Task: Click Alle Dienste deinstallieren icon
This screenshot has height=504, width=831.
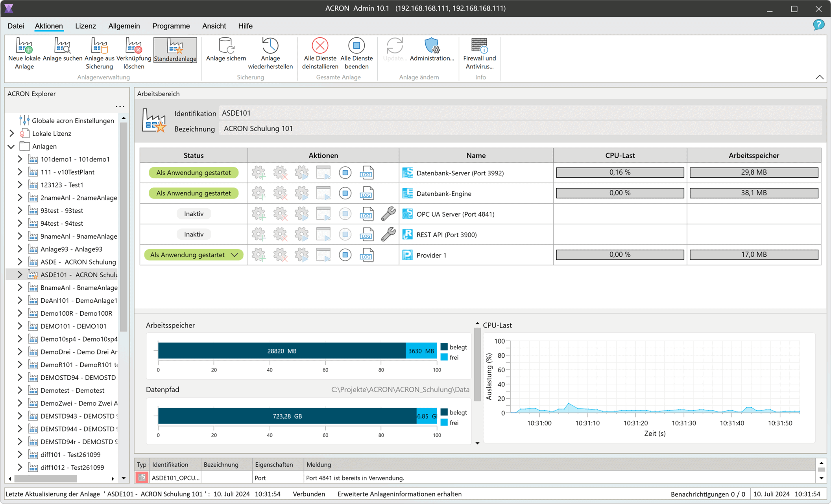Action: [320, 46]
